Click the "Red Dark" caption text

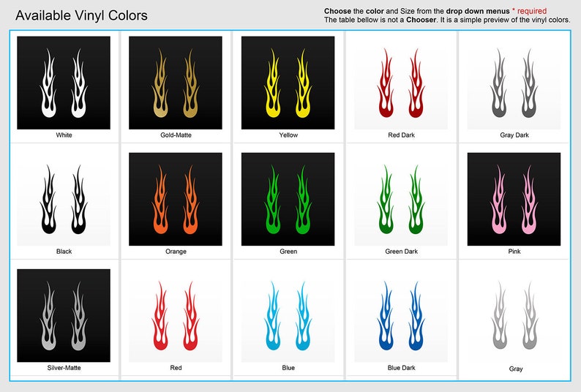pyautogui.click(x=401, y=135)
